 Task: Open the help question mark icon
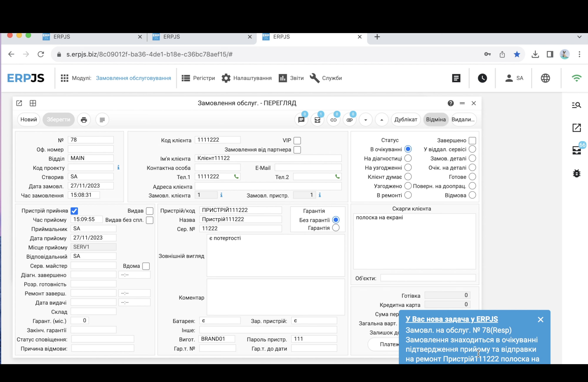click(450, 103)
